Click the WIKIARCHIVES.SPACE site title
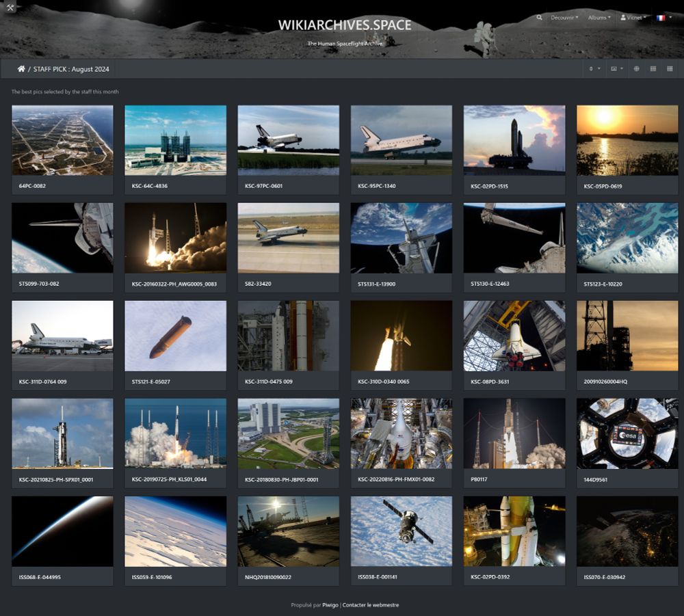The height and width of the screenshot is (616, 684). pyautogui.click(x=345, y=25)
